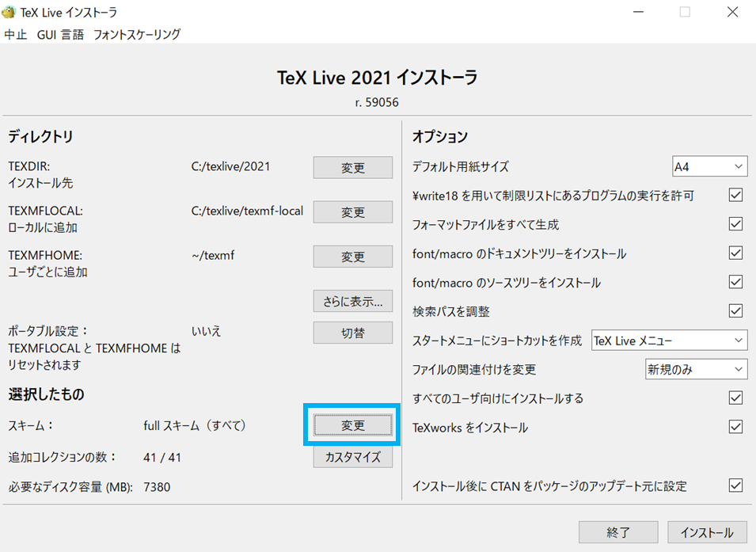
Task: Toggle portable setup with the 切替 button
Action: point(352,332)
